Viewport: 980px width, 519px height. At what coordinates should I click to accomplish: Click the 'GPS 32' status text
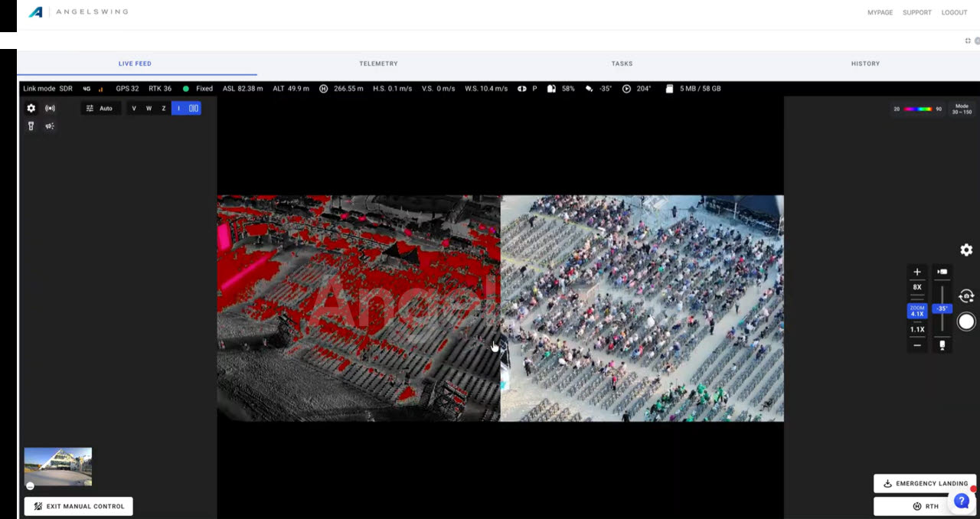point(127,89)
